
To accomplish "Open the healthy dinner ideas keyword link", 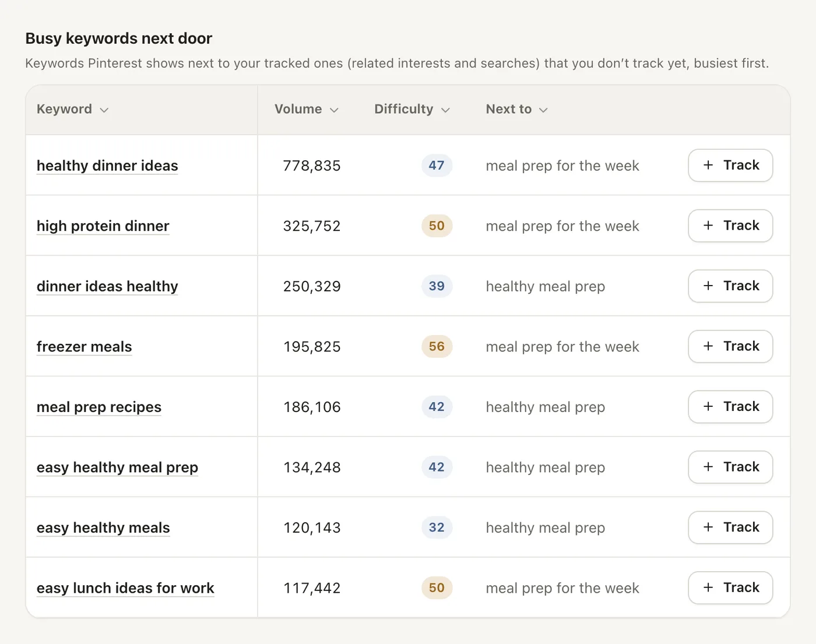I will [x=107, y=166].
